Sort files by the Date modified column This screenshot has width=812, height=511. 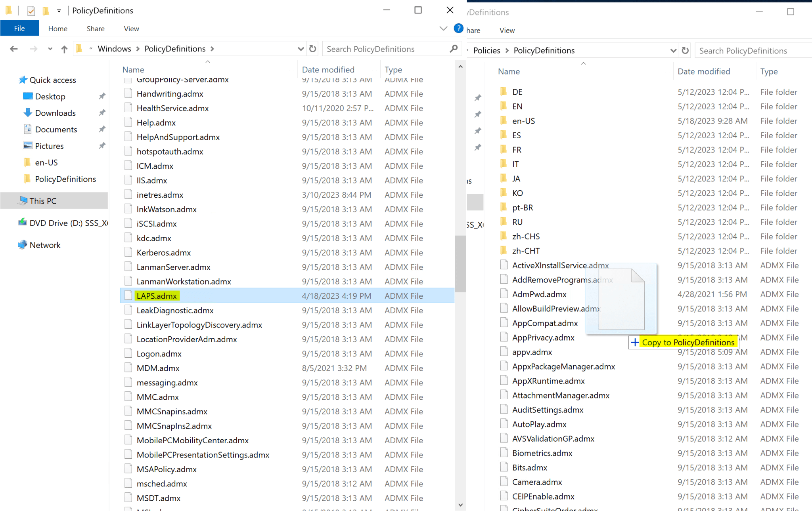tap(328, 69)
